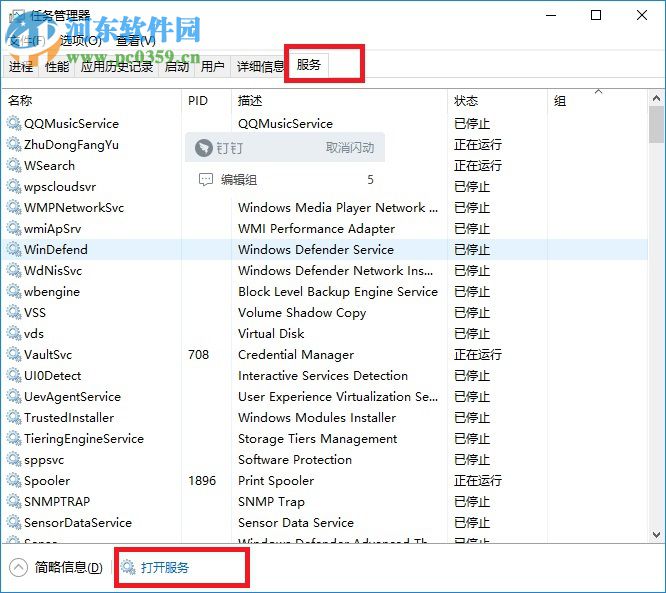
Task: Click the gear icon beside WSearch
Action: pos(14,166)
